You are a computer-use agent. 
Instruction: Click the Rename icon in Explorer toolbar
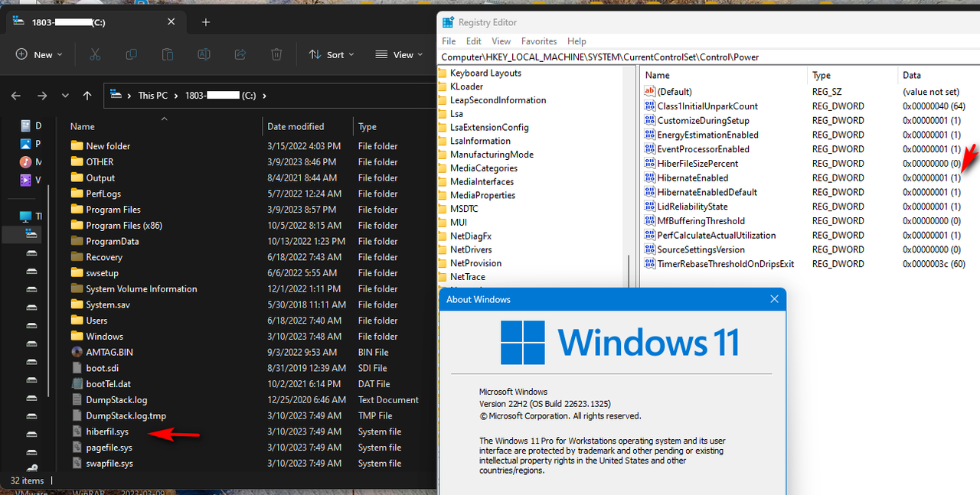click(x=204, y=54)
